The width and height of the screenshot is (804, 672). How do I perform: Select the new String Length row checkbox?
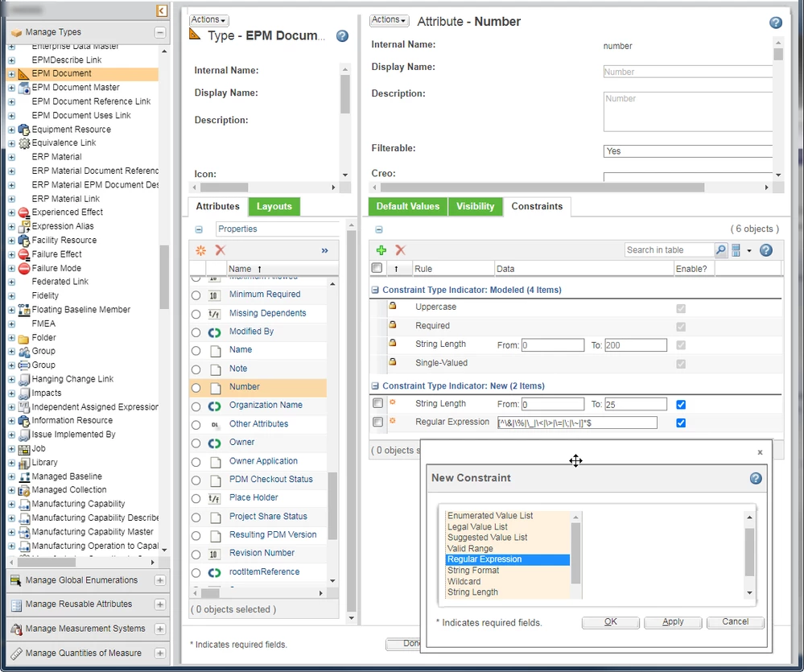pos(378,403)
